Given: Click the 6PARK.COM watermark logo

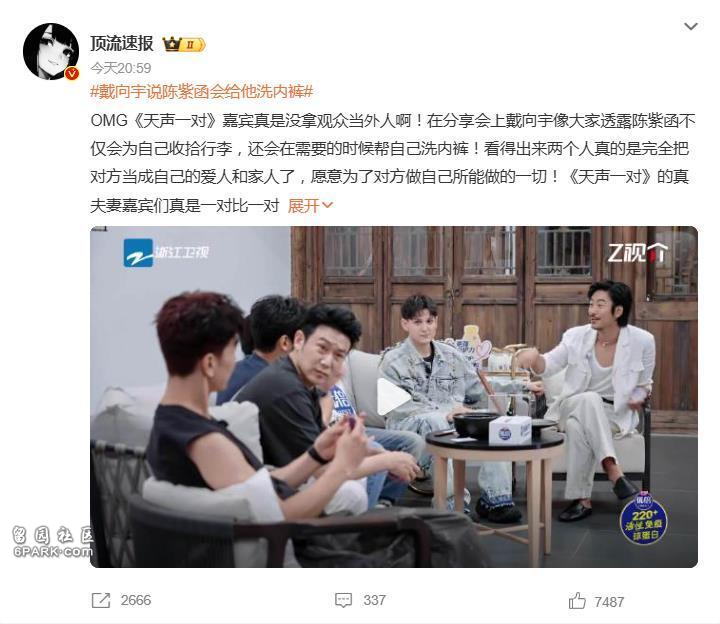Looking at the screenshot, I should pyautogui.click(x=52, y=542).
